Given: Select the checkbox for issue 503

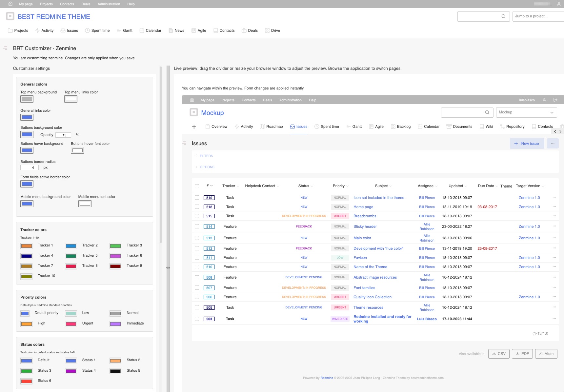Looking at the screenshot, I should point(197,319).
